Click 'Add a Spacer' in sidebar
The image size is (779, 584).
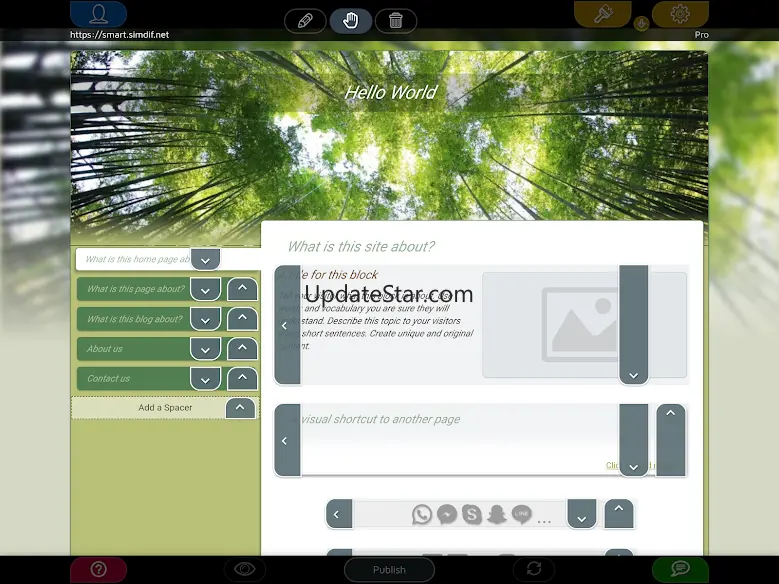(x=150, y=408)
